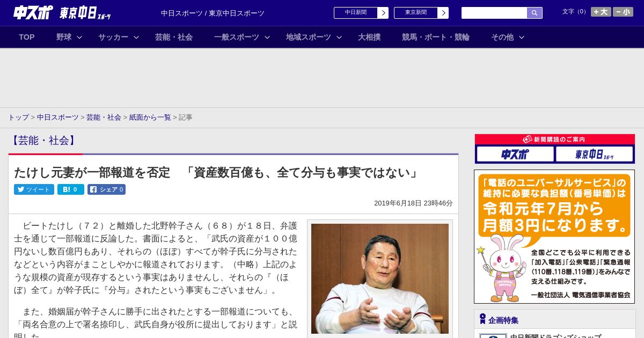Go to 中日スポーツ breadcrumb link

pyautogui.click(x=58, y=117)
